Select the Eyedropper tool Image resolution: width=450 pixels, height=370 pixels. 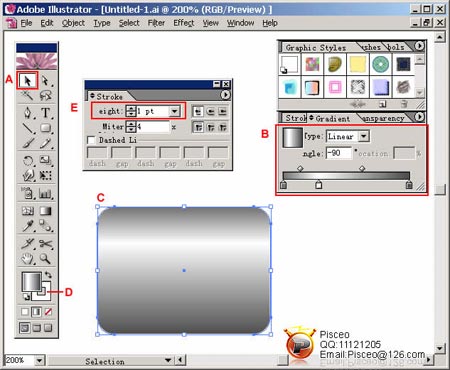pyautogui.click(x=27, y=226)
